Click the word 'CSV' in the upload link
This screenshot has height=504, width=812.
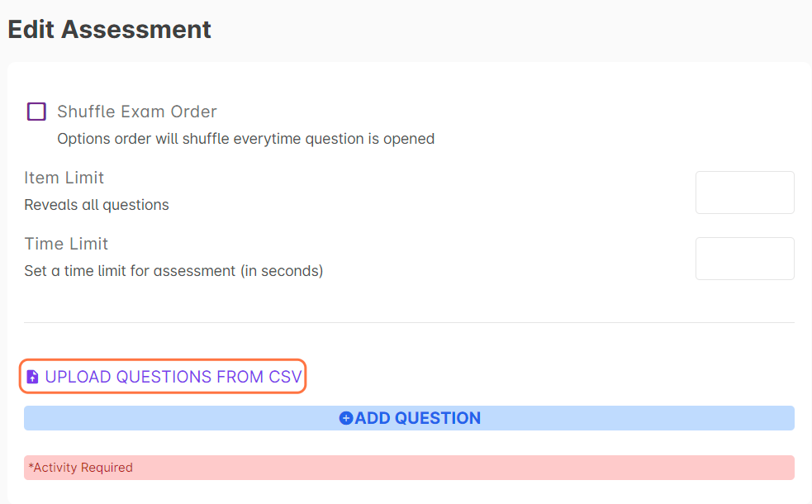click(285, 377)
